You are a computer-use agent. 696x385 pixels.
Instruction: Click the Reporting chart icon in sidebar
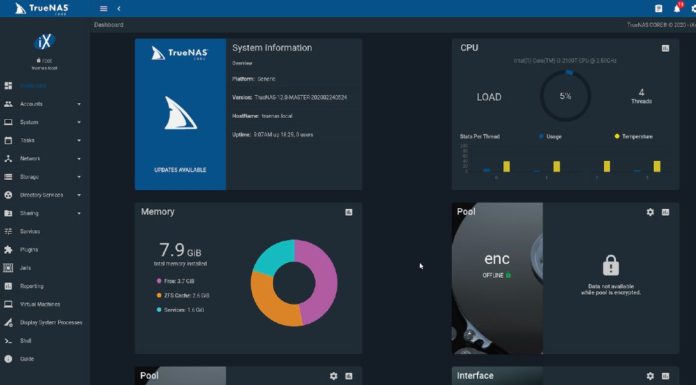(8, 286)
